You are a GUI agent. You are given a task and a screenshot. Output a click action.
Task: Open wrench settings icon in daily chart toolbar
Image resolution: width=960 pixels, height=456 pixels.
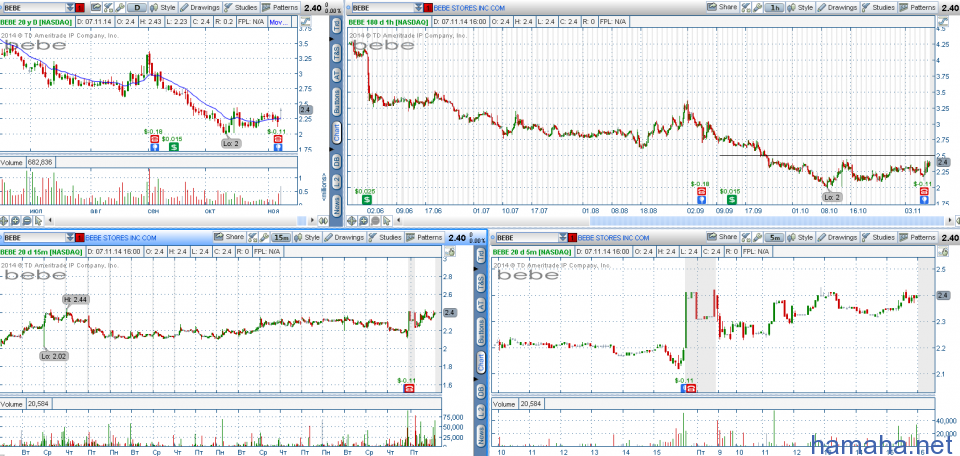click(120, 7)
